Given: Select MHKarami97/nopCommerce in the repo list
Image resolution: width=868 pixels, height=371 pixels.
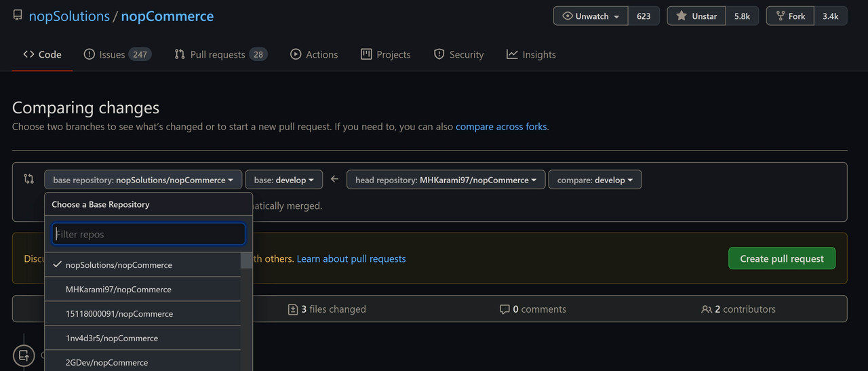Looking at the screenshot, I should [142, 289].
